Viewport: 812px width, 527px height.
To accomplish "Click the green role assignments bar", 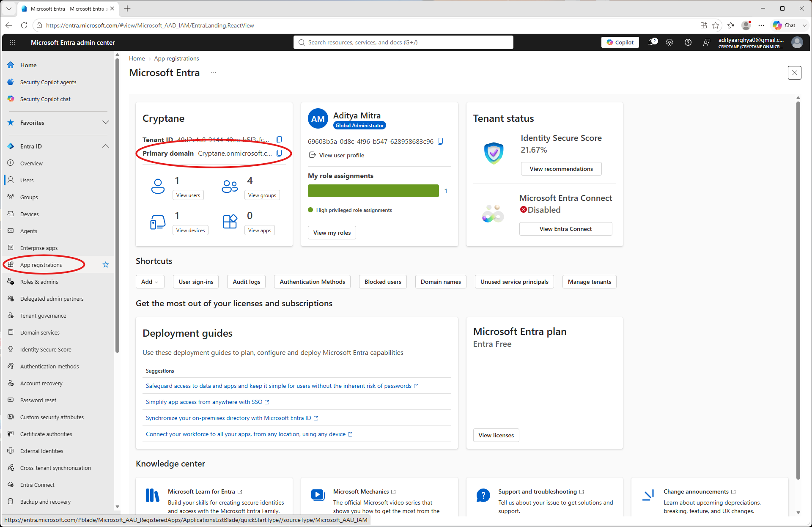I will (x=373, y=191).
